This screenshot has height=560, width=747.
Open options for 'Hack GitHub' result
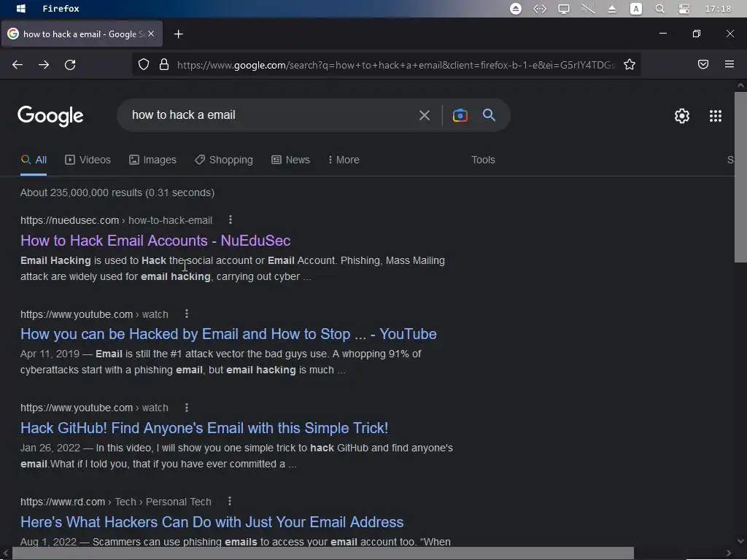(x=187, y=408)
